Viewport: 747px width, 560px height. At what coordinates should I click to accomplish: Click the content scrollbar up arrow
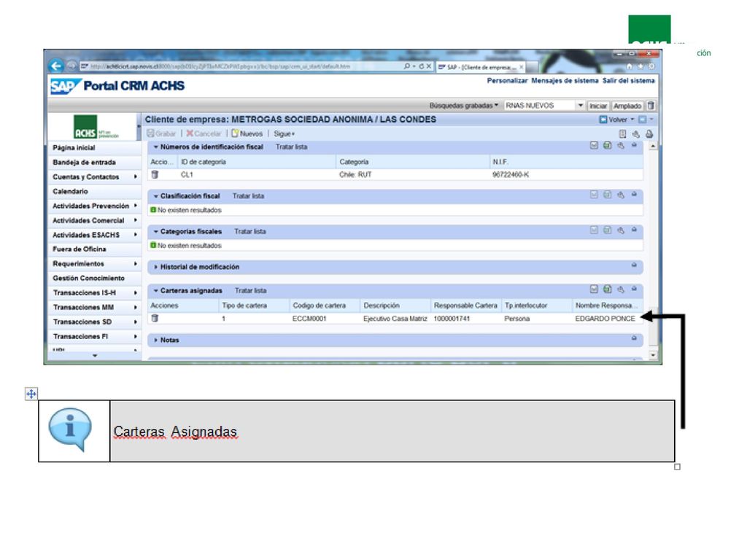click(x=653, y=146)
